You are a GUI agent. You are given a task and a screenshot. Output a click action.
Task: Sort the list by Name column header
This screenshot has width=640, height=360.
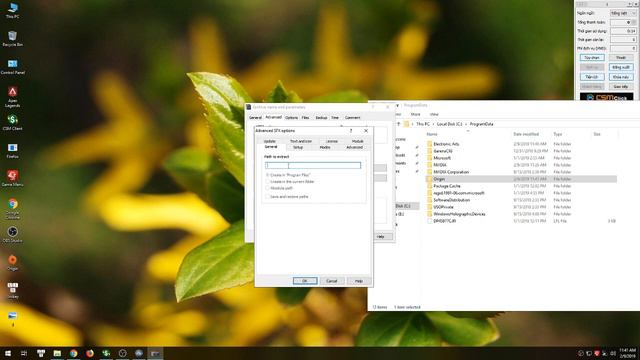click(432, 134)
